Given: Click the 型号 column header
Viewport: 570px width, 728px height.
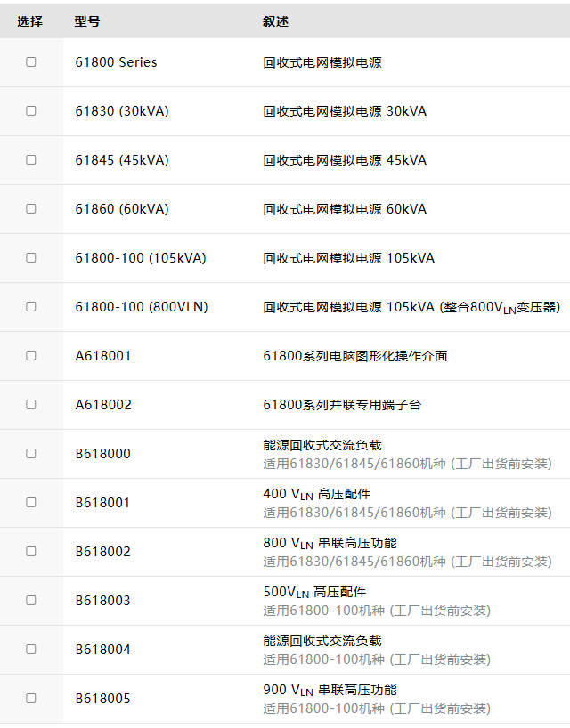Looking at the screenshot, I should pyautogui.click(x=87, y=21).
